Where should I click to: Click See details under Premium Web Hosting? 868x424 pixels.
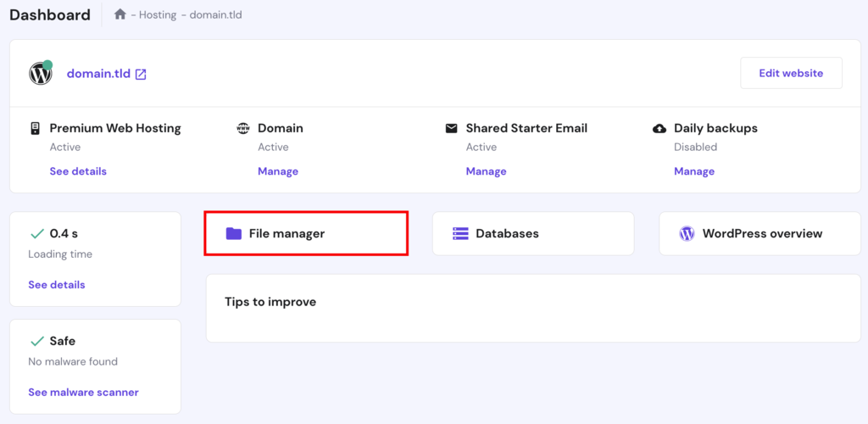tap(78, 171)
